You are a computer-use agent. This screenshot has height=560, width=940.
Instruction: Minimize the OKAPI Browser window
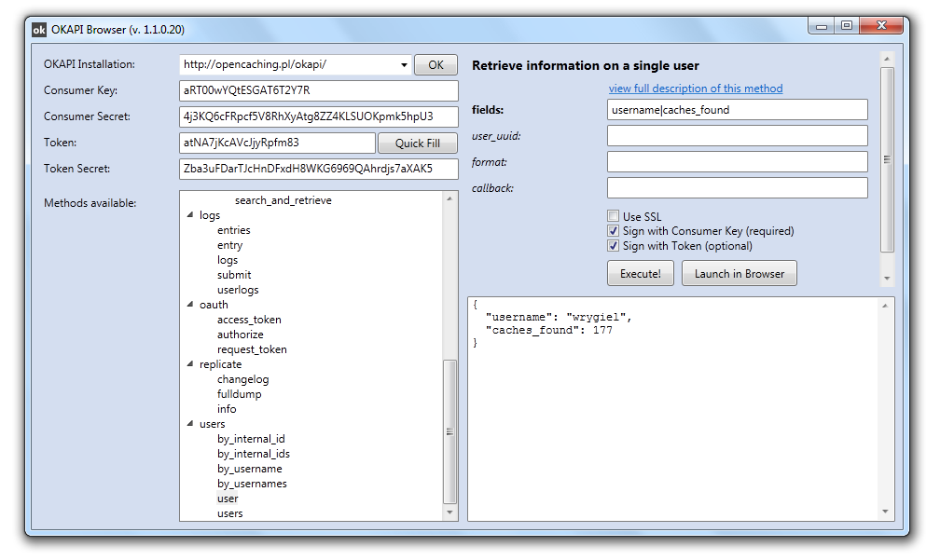click(822, 26)
